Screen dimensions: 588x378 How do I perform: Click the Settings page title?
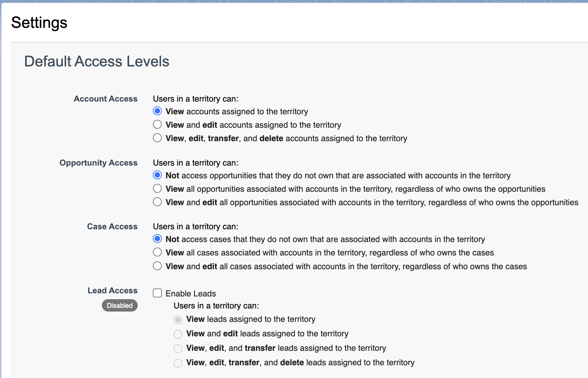pos(39,23)
